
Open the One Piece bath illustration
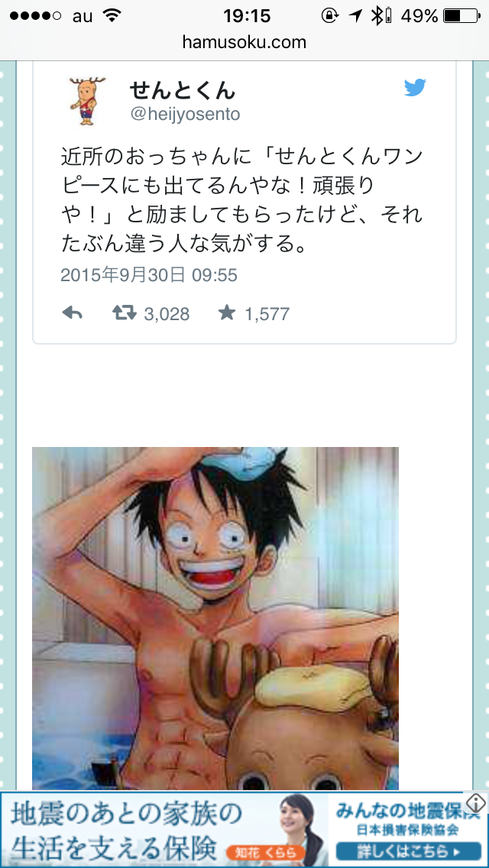pos(215,618)
